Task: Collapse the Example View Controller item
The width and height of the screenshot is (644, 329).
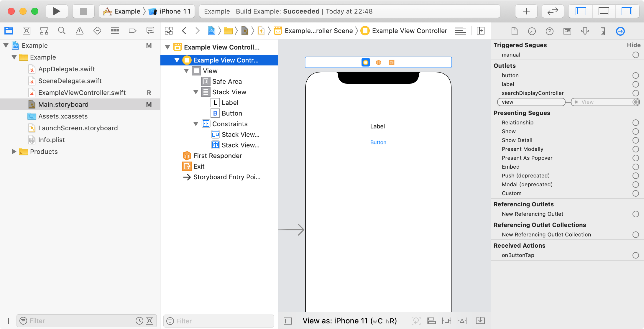Action: coord(177,60)
